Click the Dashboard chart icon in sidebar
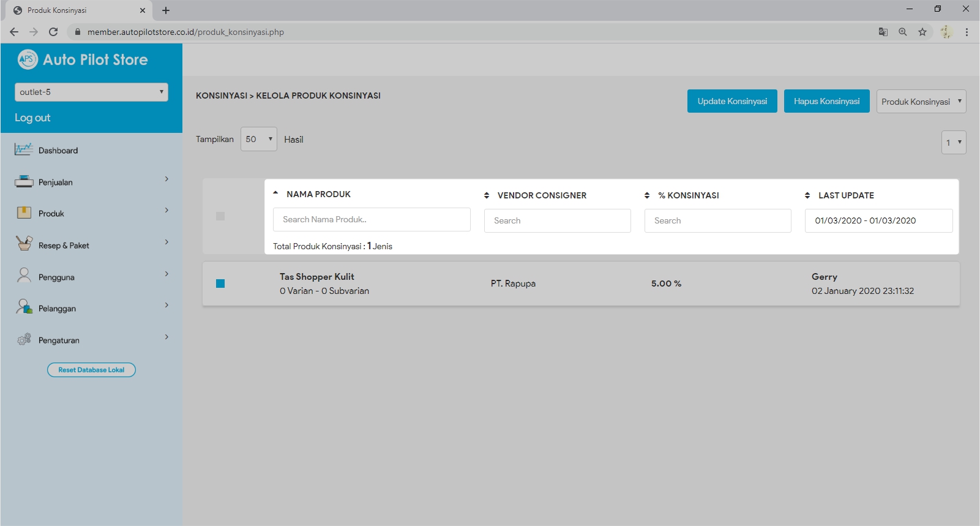The image size is (980, 526). [24, 149]
